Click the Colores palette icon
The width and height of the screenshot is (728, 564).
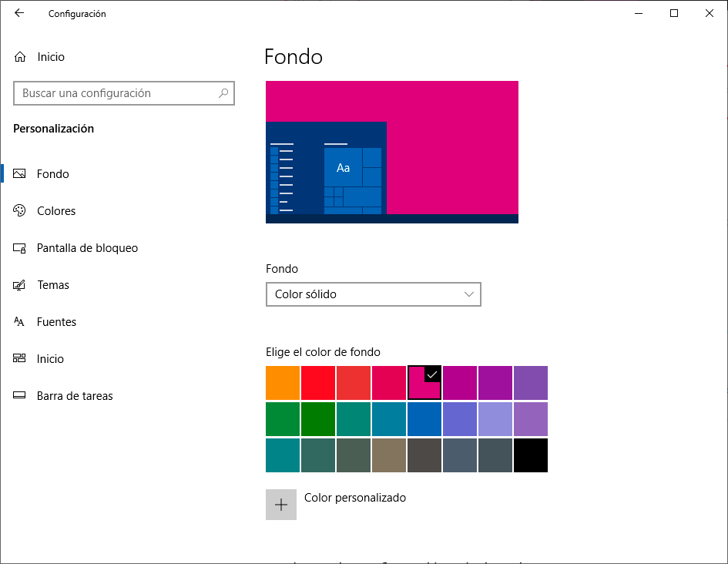pyautogui.click(x=20, y=211)
